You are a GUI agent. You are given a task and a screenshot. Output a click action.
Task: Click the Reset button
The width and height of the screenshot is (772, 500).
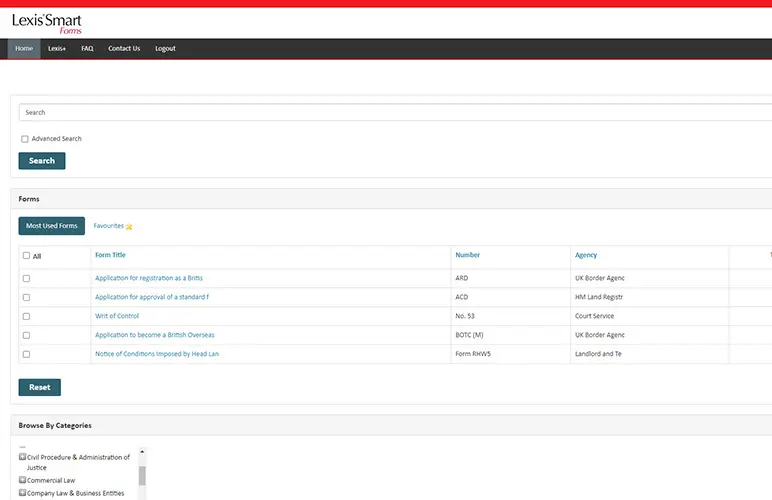tap(40, 387)
